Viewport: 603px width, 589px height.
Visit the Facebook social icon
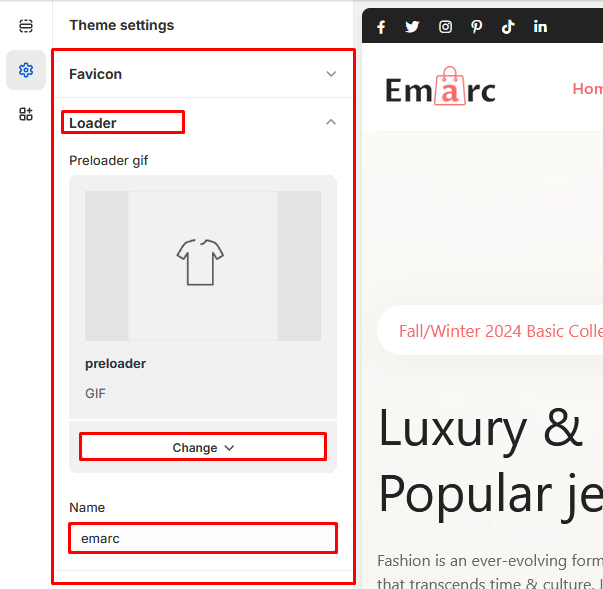point(381,27)
